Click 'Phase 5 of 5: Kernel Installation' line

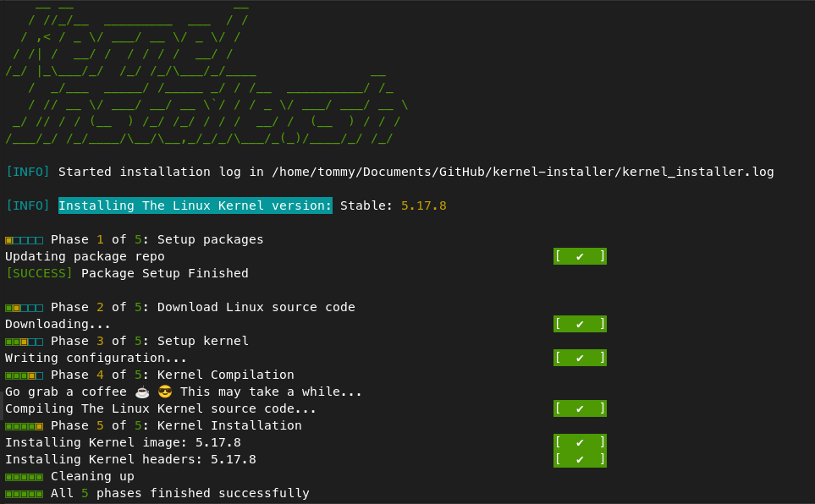(x=176, y=425)
